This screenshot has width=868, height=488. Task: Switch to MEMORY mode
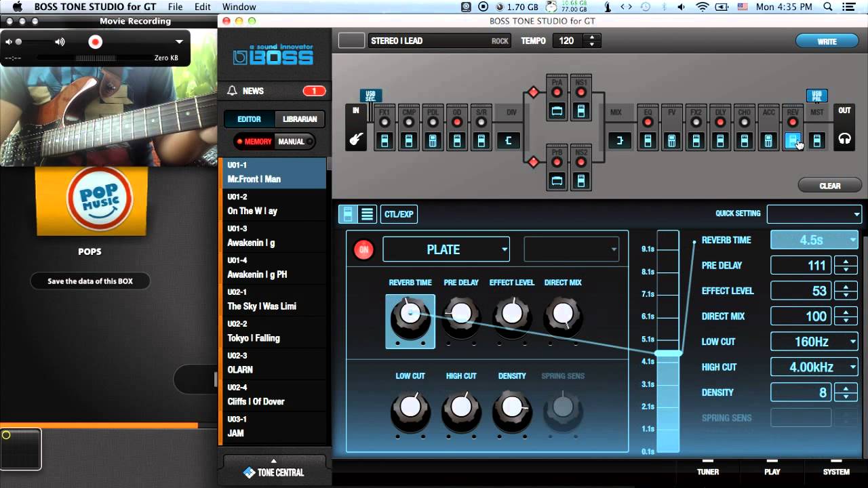point(254,142)
